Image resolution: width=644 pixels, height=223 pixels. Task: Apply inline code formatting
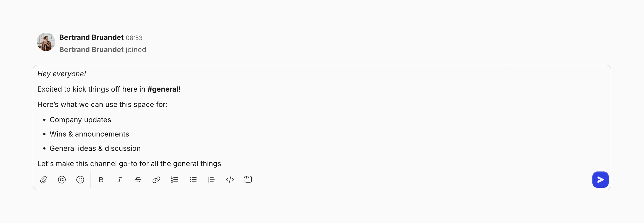tap(230, 180)
